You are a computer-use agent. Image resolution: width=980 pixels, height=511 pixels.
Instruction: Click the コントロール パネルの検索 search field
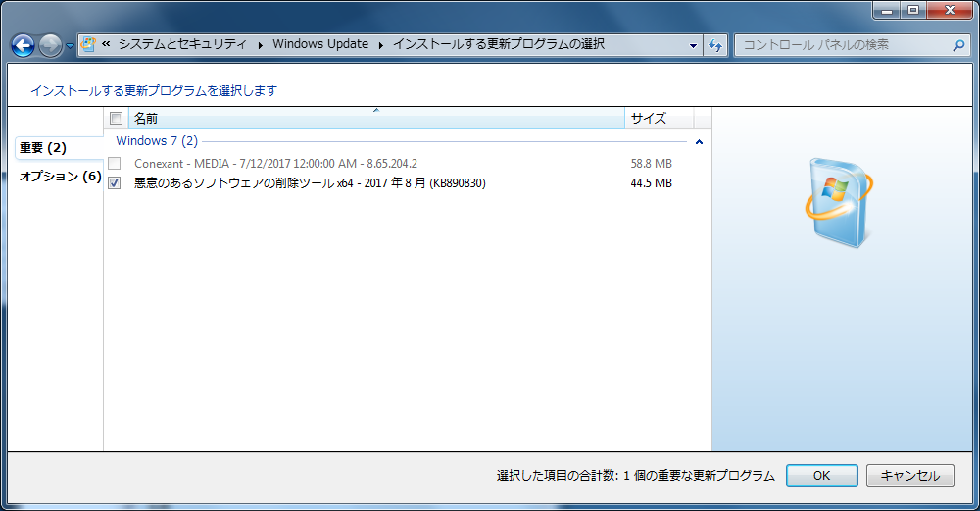(x=843, y=45)
